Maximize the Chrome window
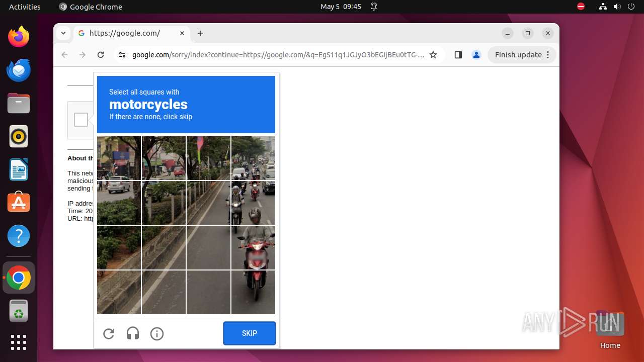Image resolution: width=644 pixels, height=362 pixels. click(x=528, y=33)
